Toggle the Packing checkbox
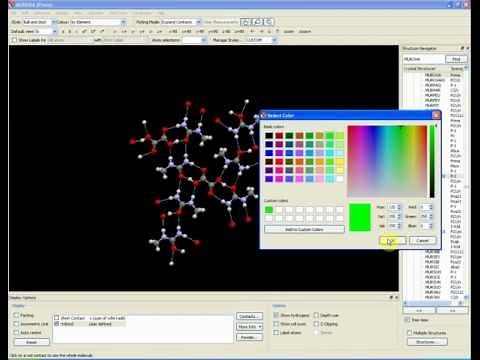The width and height of the screenshot is (480, 360). click(16, 315)
